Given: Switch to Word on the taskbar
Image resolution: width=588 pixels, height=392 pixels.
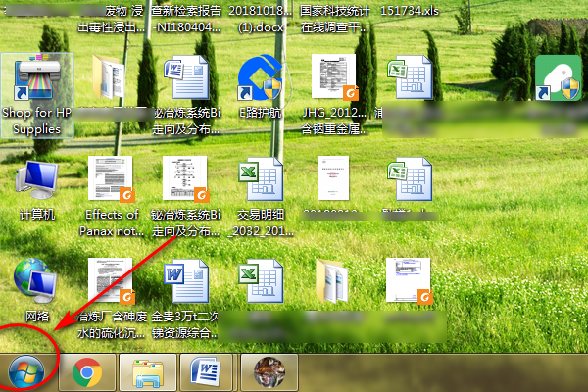Looking at the screenshot, I should [206, 372].
